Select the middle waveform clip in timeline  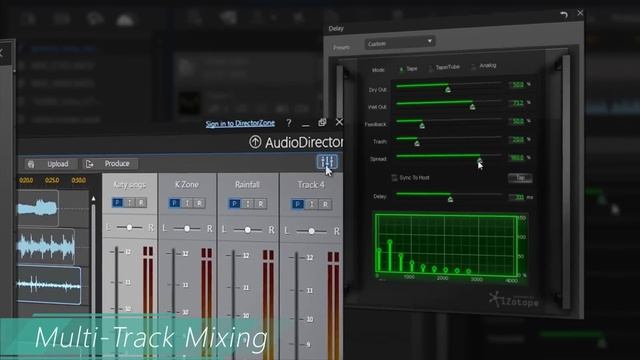click(x=46, y=247)
